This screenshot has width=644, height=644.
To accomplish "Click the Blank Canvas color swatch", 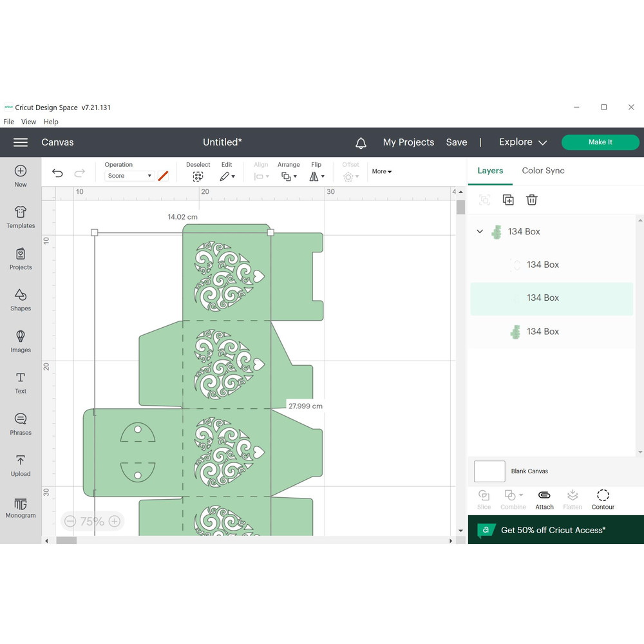I will click(x=489, y=471).
